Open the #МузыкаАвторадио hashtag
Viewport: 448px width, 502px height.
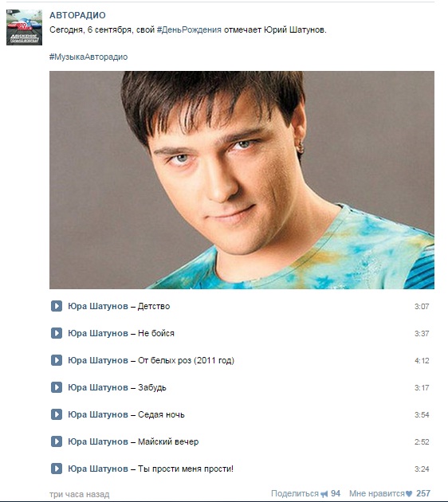click(x=88, y=57)
